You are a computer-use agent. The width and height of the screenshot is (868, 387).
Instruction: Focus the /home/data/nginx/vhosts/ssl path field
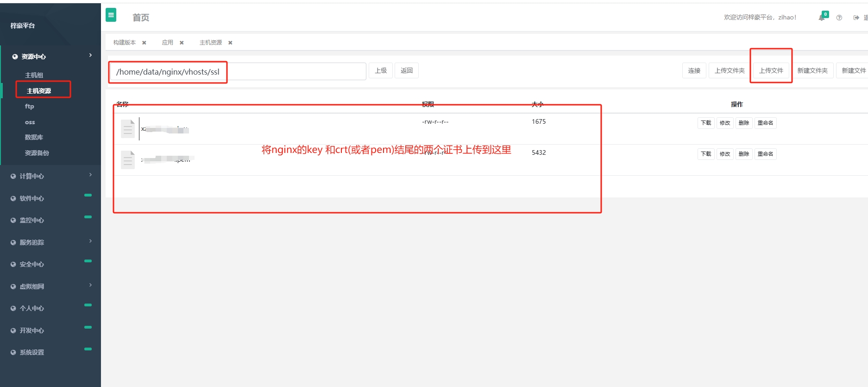point(238,71)
